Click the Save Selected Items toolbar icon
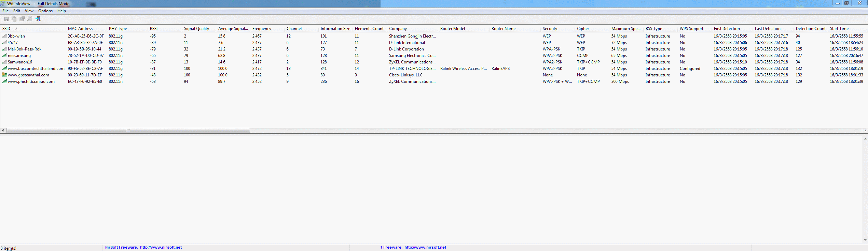The width and height of the screenshot is (868, 251). coord(6,19)
